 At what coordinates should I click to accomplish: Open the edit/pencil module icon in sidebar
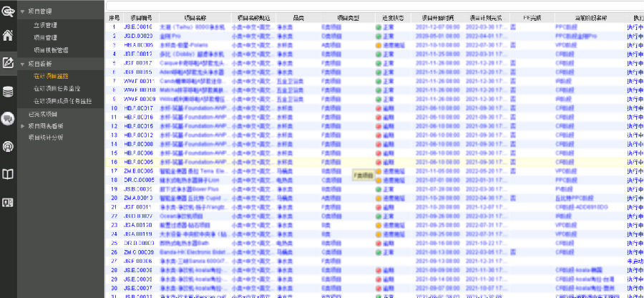point(8,63)
